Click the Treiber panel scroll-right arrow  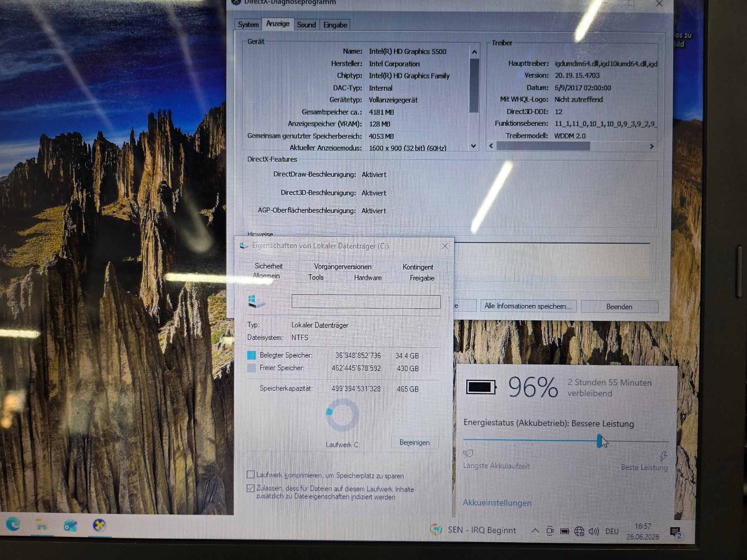click(x=652, y=146)
